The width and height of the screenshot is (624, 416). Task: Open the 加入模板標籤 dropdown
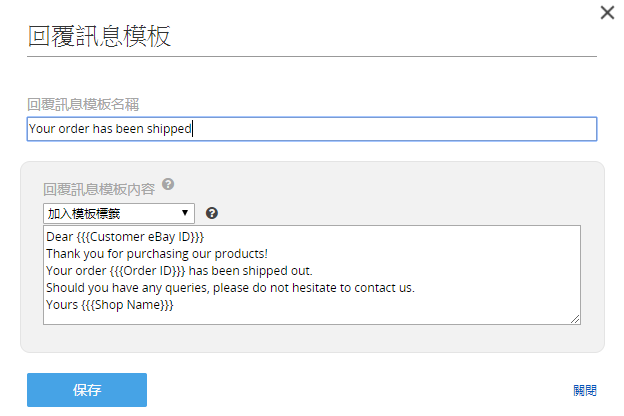click(x=119, y=213)
